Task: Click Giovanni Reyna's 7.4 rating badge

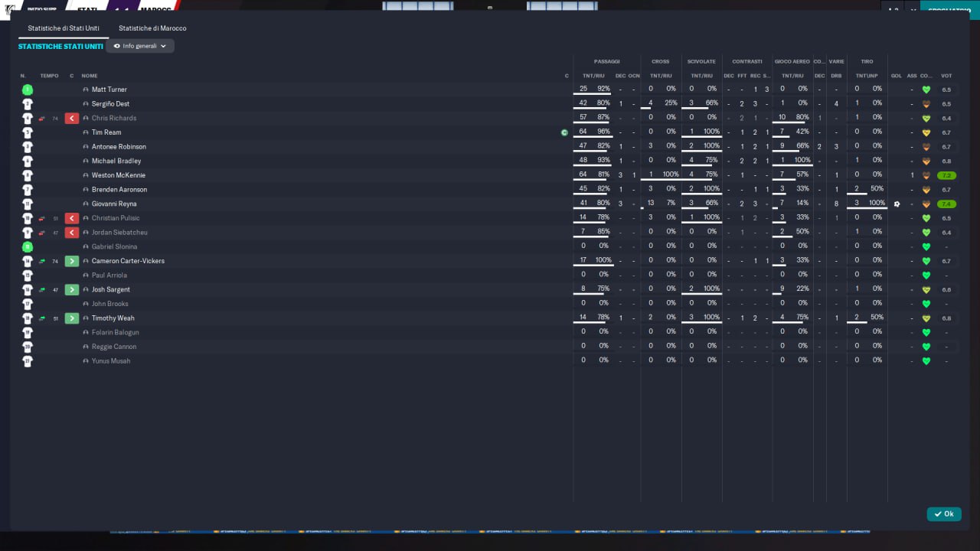Action: click(946, 204)
